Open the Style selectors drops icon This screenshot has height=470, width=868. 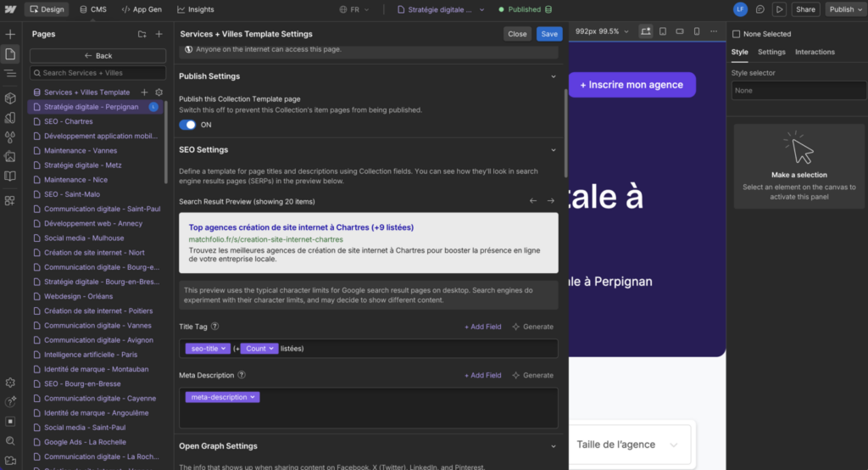click(x=10, y=137)
